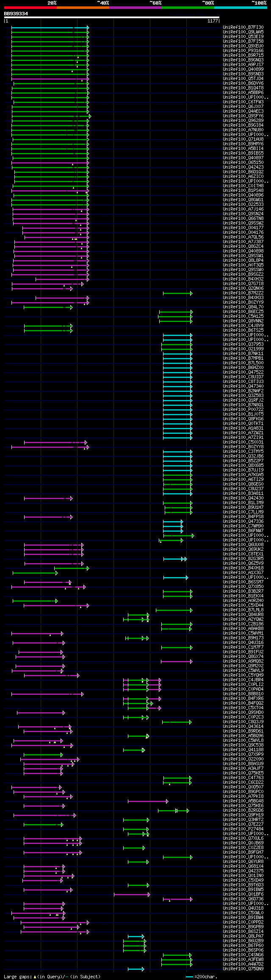Viewport: 271px width, 980px height.
Task: Click hit label UniRef100_B7LML8
Action: (x=243, y=610)
